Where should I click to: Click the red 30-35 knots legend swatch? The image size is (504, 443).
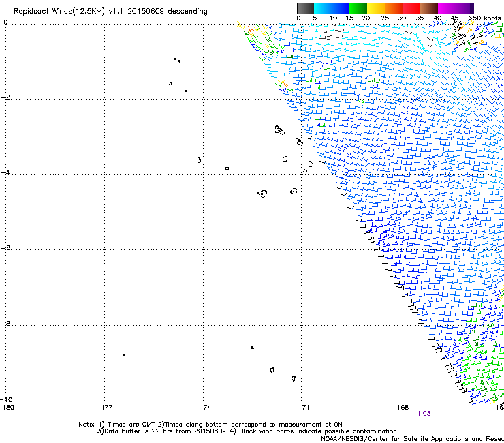(x=411, y=8)
